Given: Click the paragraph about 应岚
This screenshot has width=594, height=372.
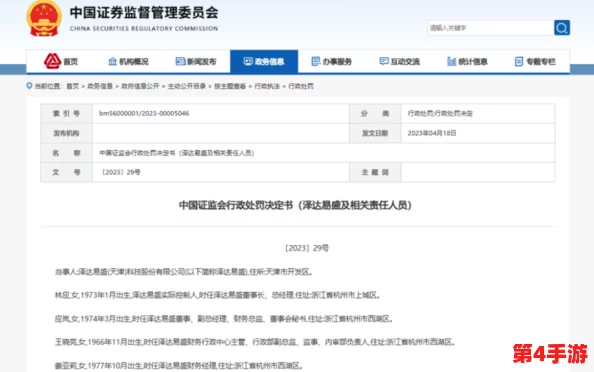Looking at the screenshot, I should pos(224,319).
